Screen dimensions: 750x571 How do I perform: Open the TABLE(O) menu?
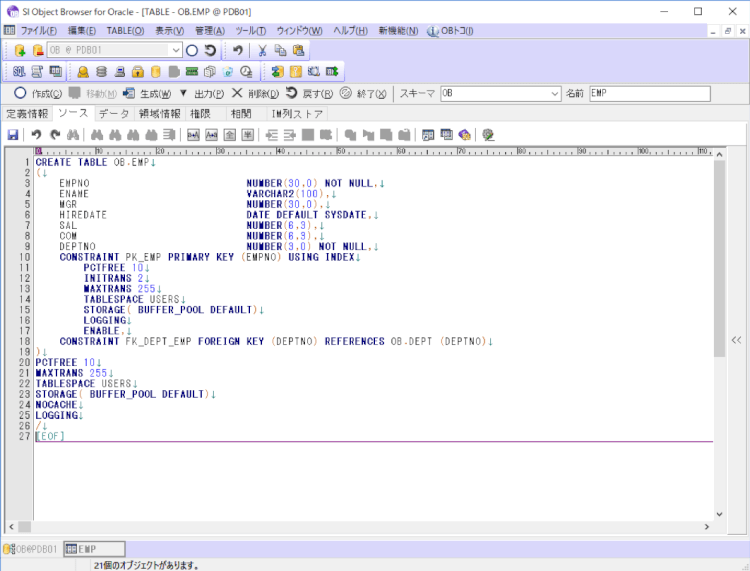(125, 31)
